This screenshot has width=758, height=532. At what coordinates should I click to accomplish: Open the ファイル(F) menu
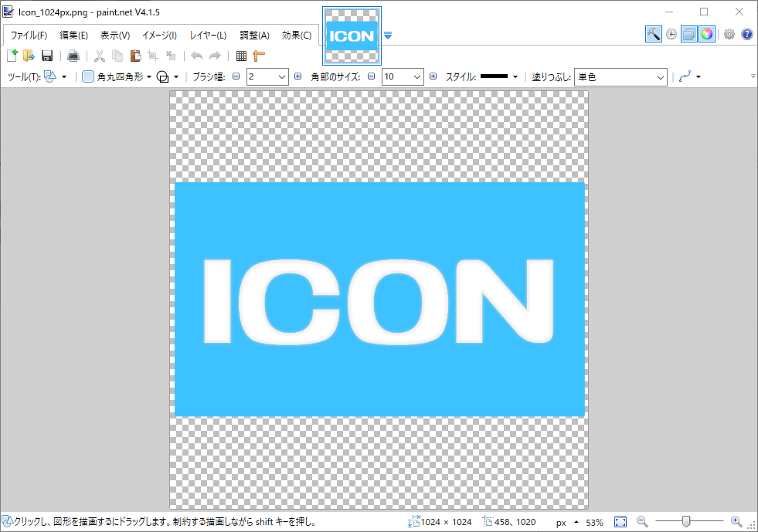pos(29,36)
